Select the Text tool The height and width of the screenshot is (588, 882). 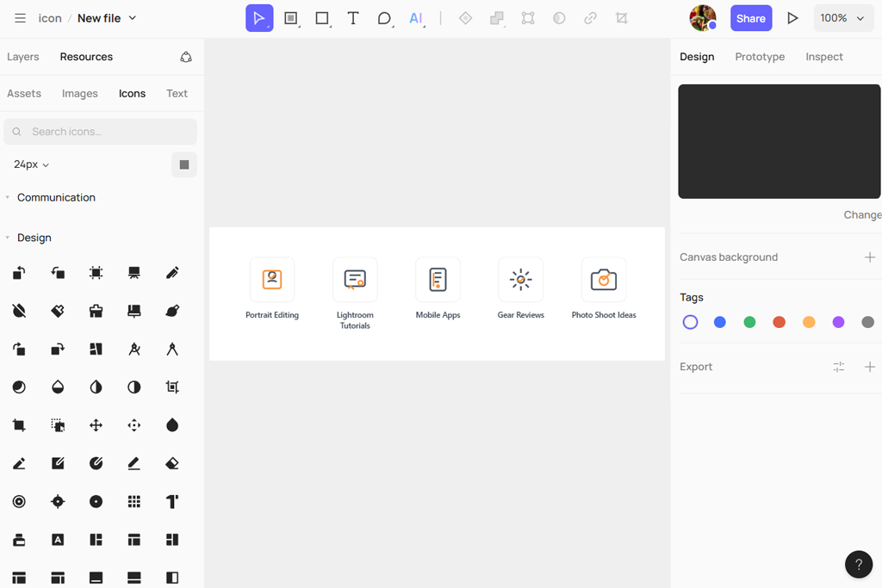click(x=353, y=18)
